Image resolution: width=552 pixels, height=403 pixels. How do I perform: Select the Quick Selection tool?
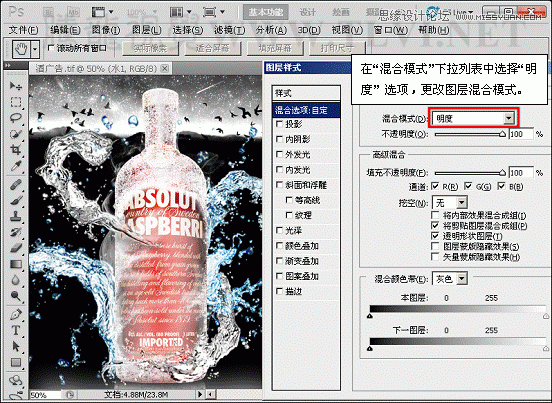[x=15, y=134]
